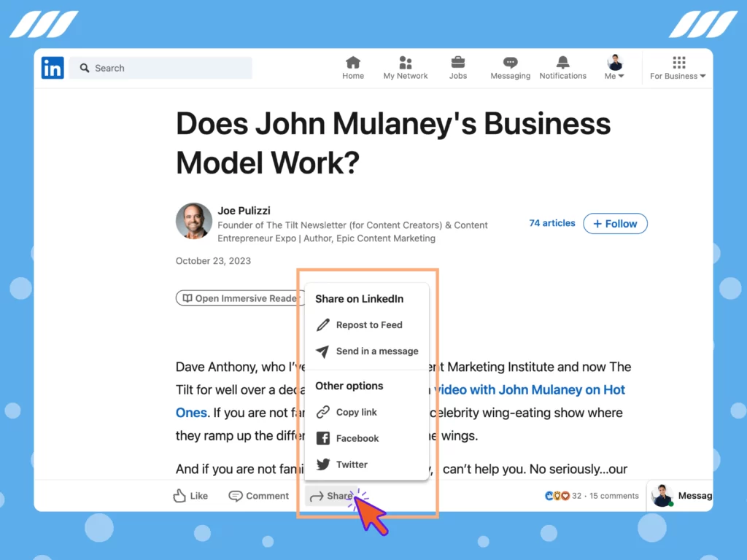Open the Messaging icon in the navbar
The image size is (747, 560).
click(510, 67)
